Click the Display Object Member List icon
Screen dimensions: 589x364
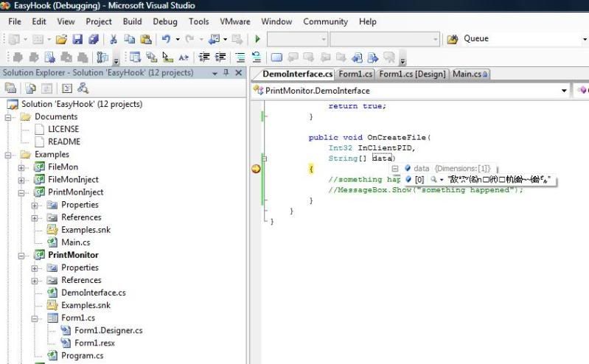[x=135, y=57]
